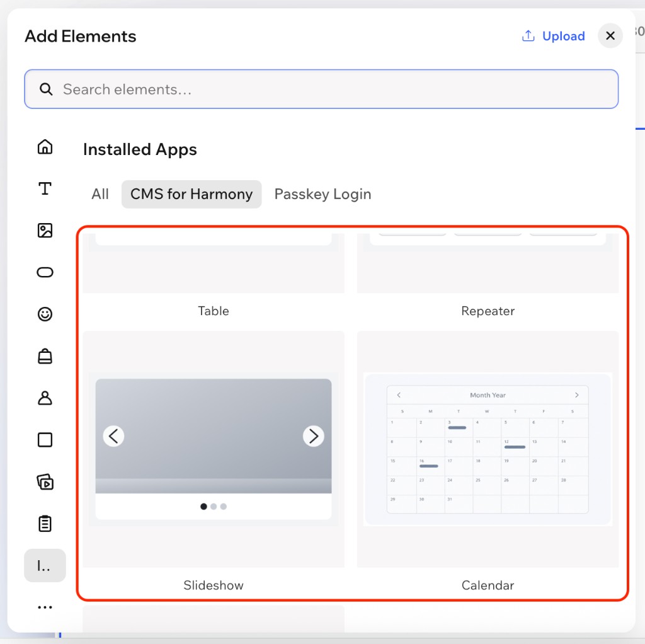This screenshot has height=644, width=645.
Task: Click the Slideshow preview left arrow
Action: coord(113,436)
